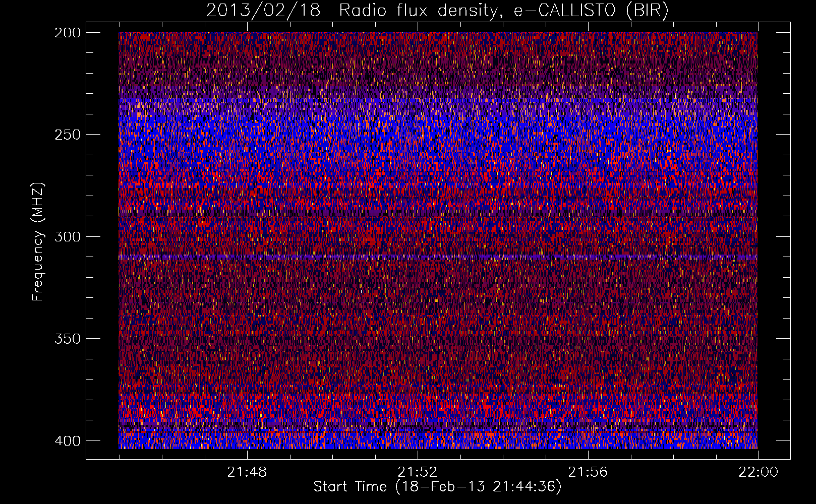The width and height of the screenshot is (816, 504).
Task: Click the 21:48 time tick label
Action: (247, 472)
